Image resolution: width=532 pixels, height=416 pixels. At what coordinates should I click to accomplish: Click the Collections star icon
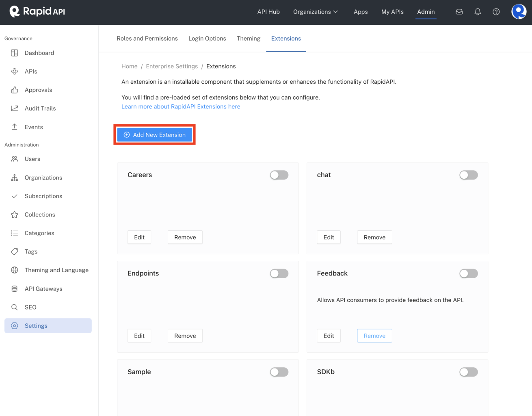tap(15, 214)
